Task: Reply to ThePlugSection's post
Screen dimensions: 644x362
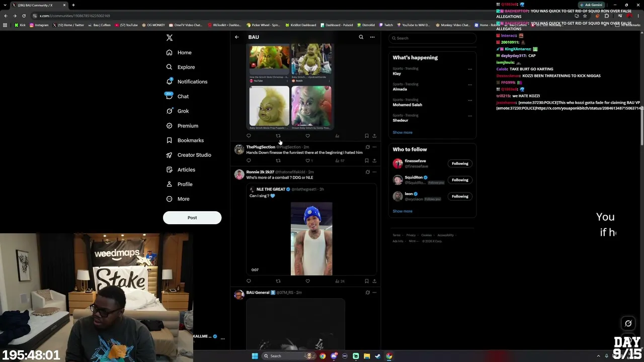Action: click(x=249, y=160)
